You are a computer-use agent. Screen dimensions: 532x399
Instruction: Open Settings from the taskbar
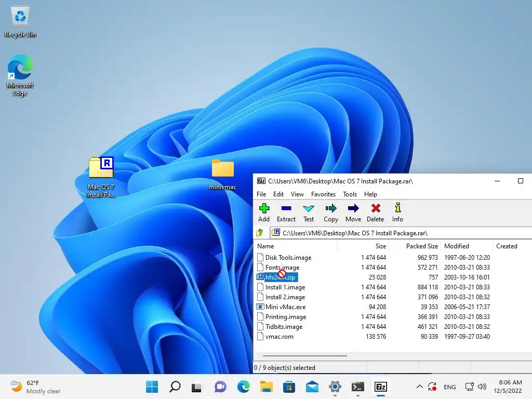[x=335, y=387]
